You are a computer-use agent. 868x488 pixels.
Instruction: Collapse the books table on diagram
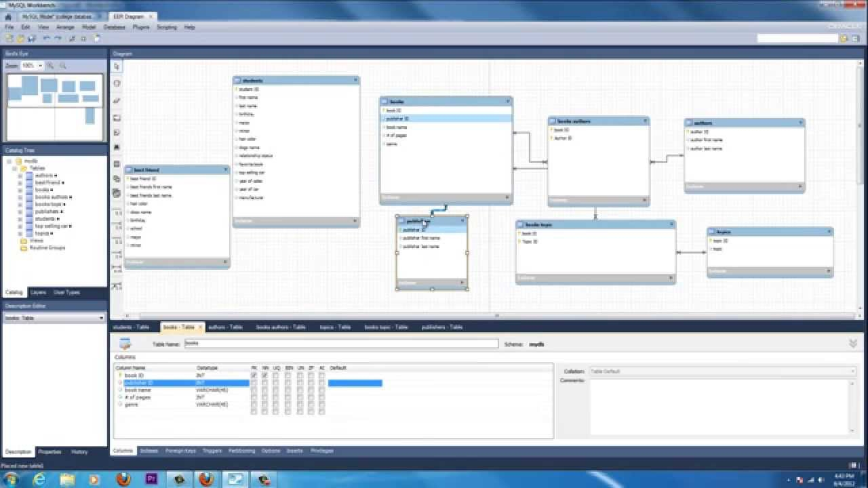tap(508, 101)
